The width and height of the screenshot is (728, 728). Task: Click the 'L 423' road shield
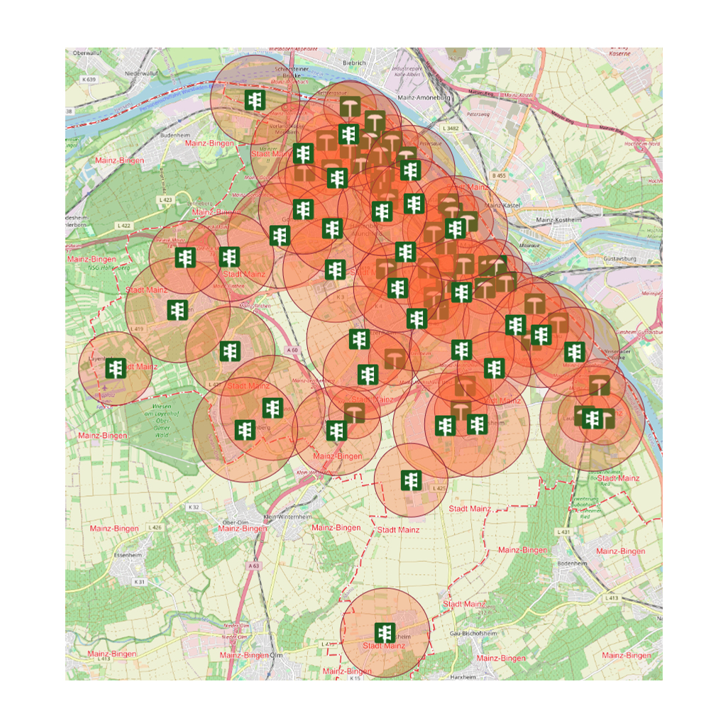coord(166,200)
